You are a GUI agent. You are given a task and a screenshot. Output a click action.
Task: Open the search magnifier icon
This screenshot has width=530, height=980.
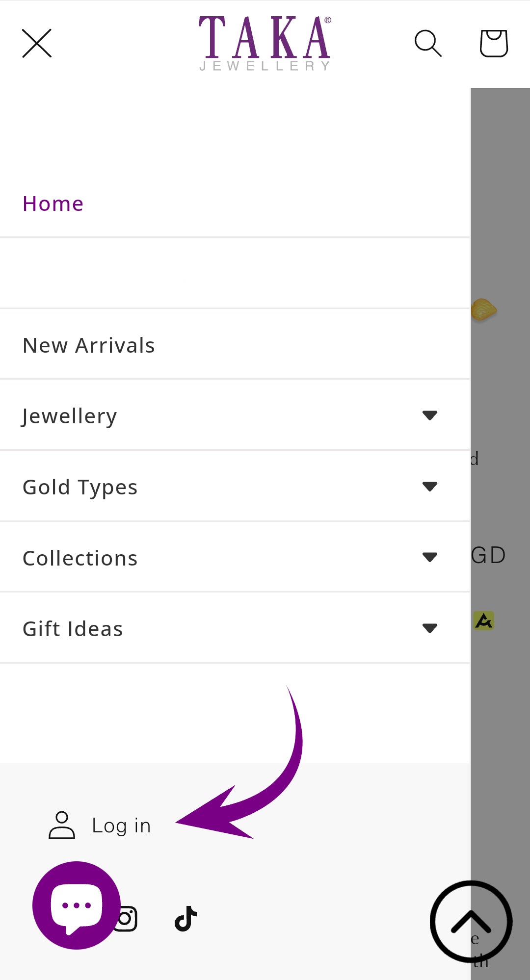(x=428, y=43)
